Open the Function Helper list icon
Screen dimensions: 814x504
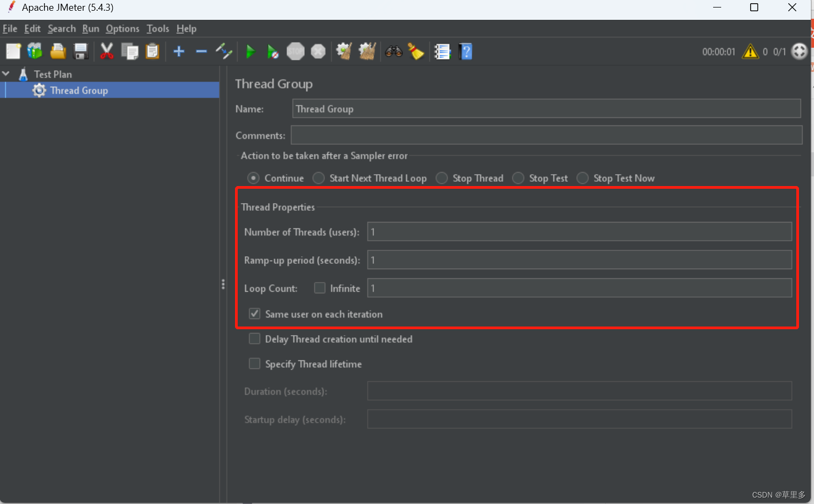coord(442,51)
